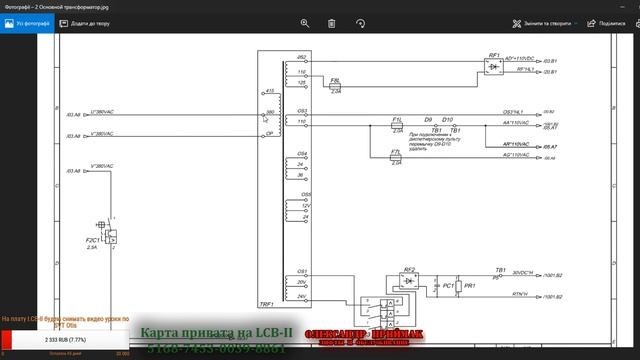Rotate the image with the rotate icon
This screenshot has width=640, height=360.
point(360,23)
